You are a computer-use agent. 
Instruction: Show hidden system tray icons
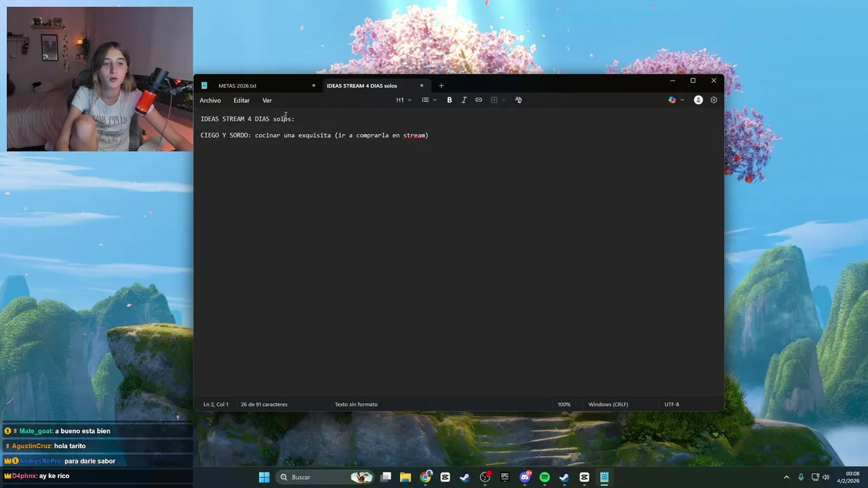tap(787, 477)
